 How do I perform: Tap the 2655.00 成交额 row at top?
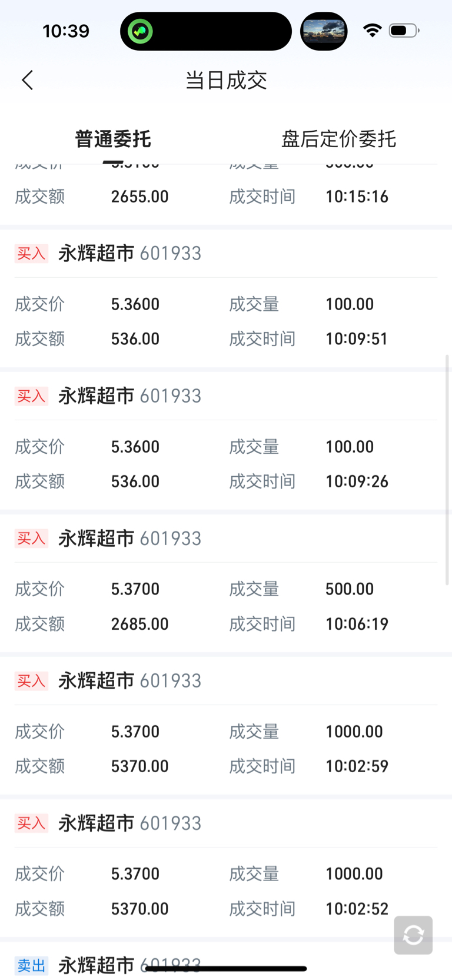139,197
